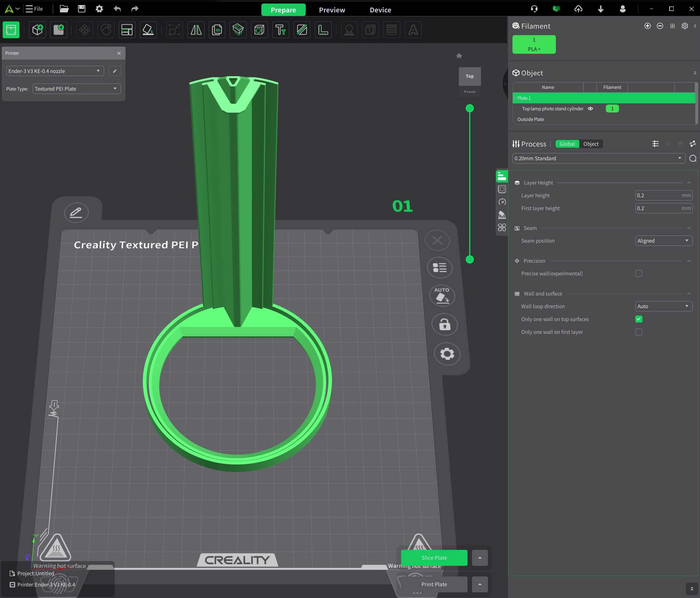Open the File menu
This screenshot has height=598, width=700.
pyautogui.click(x=35, y=9)
